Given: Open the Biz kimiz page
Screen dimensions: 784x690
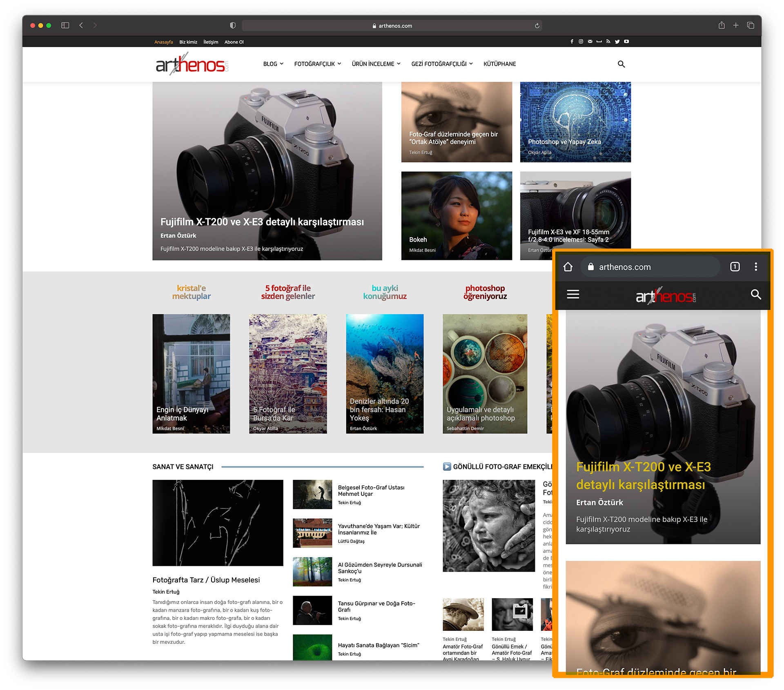Looking at the screenshot, I should point(188,42).
